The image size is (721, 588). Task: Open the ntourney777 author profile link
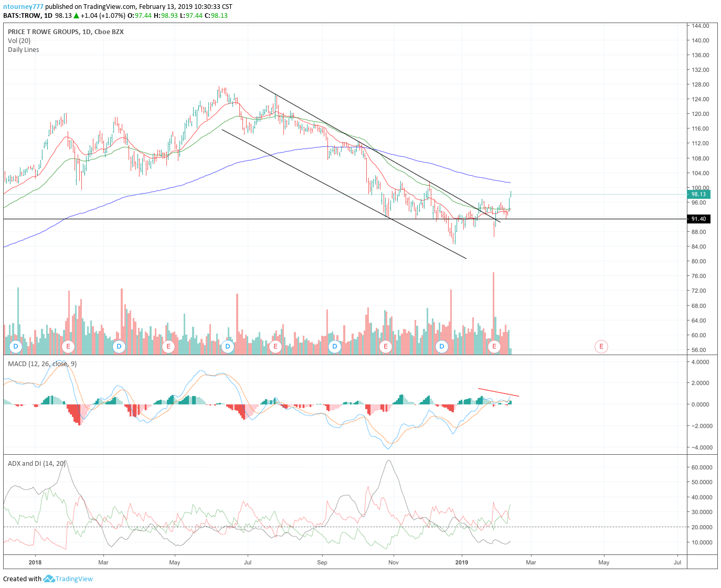tap(23, 7)
